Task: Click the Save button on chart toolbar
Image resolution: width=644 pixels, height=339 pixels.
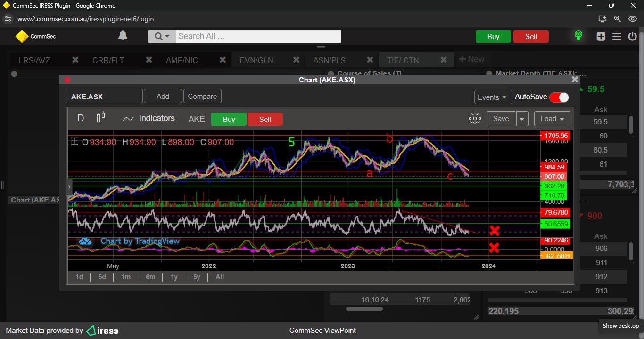Action: [501, 119]
